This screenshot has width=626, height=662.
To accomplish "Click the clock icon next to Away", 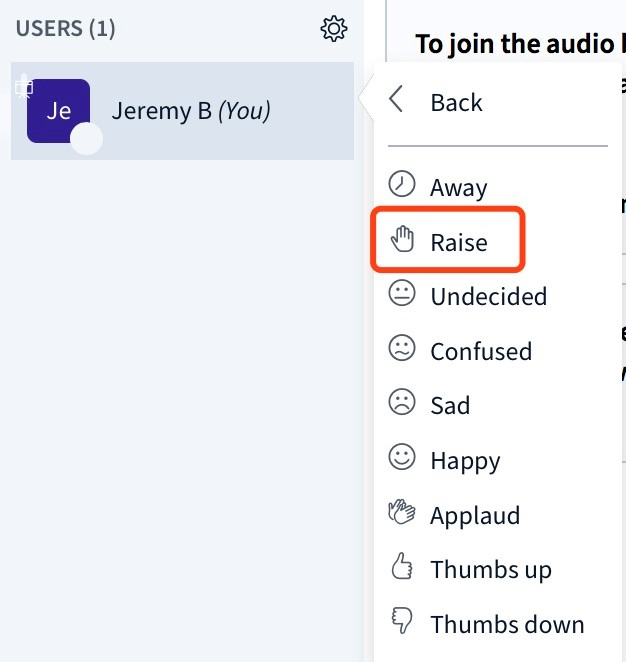I will 402,187.
